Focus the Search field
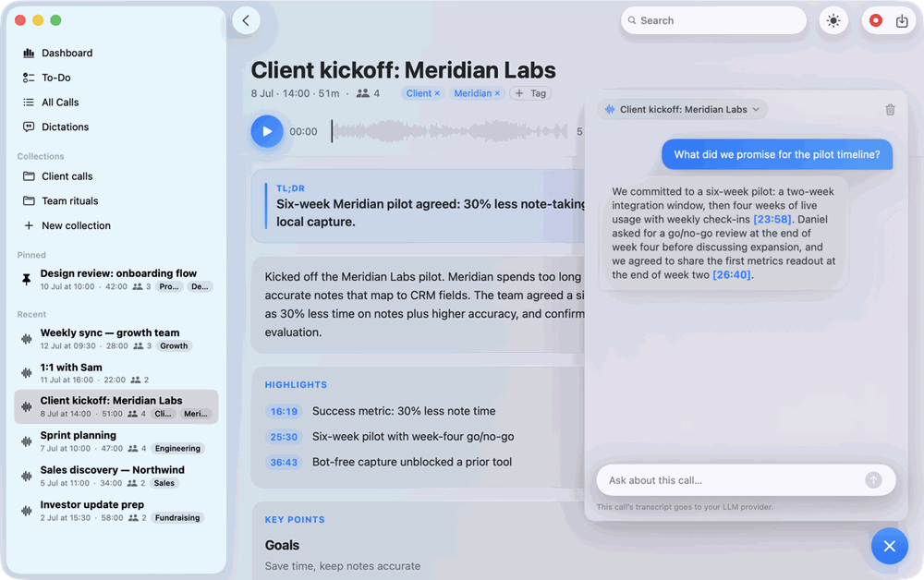924x580 pixels. [713, 20]
